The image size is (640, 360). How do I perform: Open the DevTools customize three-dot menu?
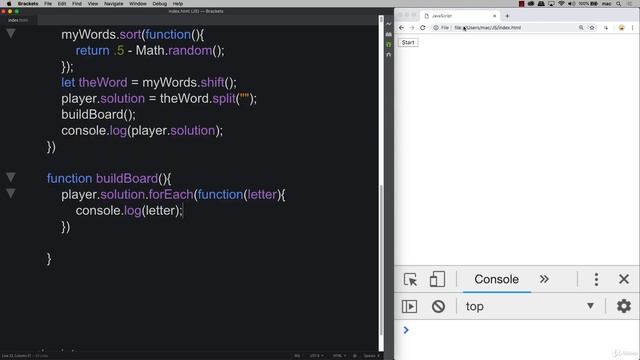[x=596, y=279]
